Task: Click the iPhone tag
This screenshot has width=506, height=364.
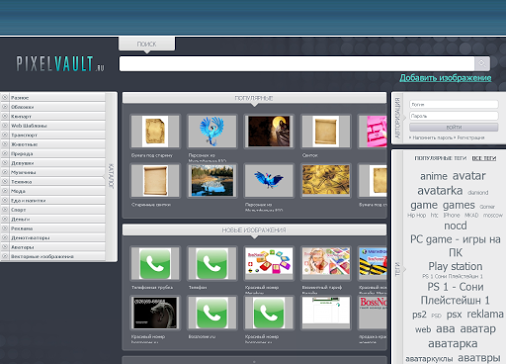Action: (x=452, y=215)
